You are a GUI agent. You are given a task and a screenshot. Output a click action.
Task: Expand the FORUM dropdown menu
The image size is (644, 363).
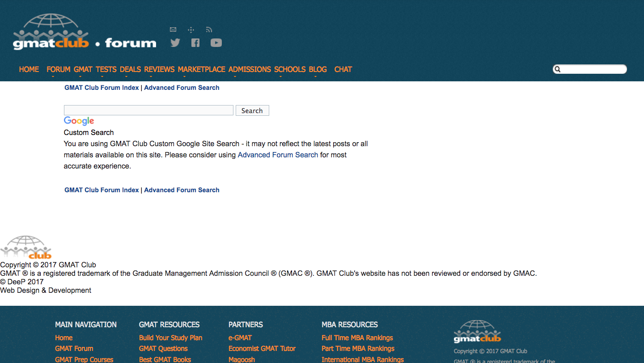(58, 70)
